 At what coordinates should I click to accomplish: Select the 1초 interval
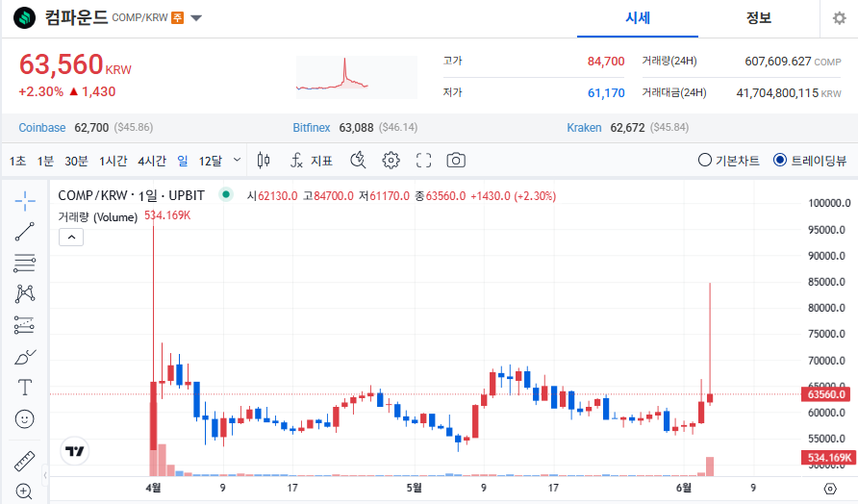(17, 161)
